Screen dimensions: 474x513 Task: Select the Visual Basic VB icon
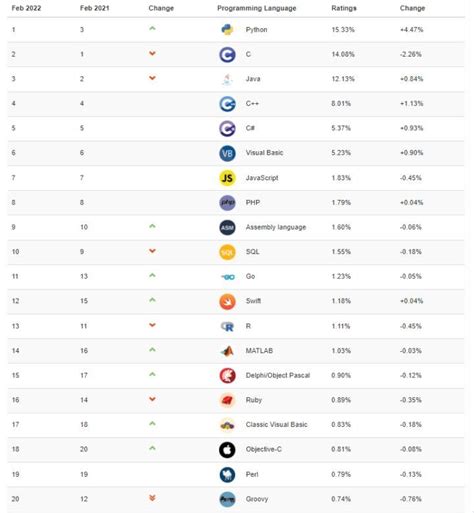pos(227,153)
